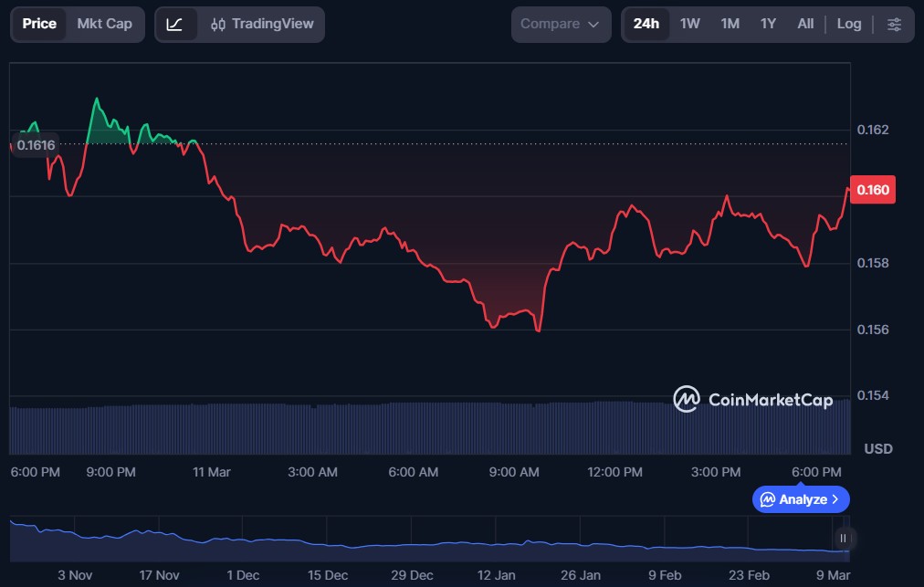Switch to TradingView candlestick chart
The image size is (924, 587).
click(x=261, y=25)
